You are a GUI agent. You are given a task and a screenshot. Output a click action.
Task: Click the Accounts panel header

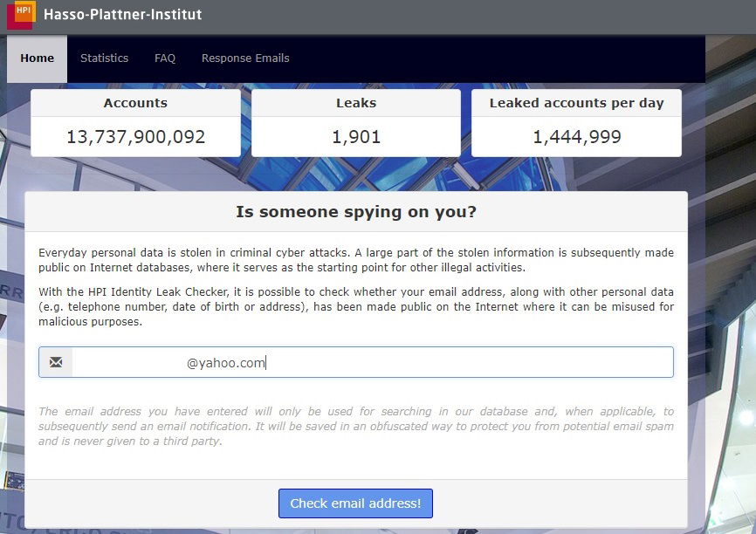(x=135, y=102)
